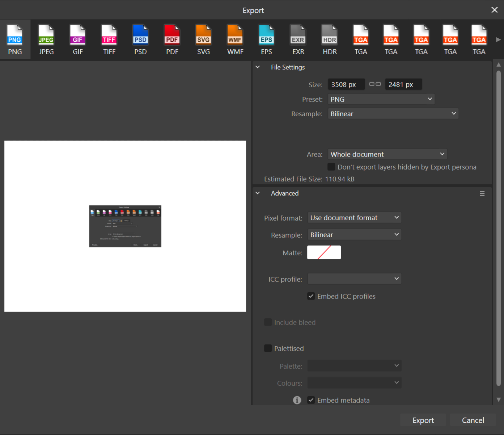Choose the GIF format icon
The width and height of the screenshot is (504, 435).
pyautogui.click(x=78, y=39)
